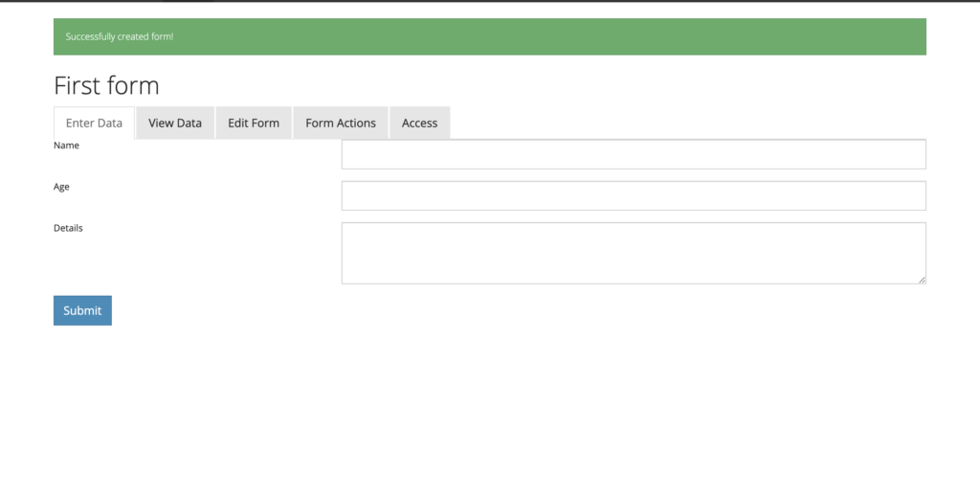Click the Details field label
Viewport: 980px width, 497px height.
(x=68, y=228)
